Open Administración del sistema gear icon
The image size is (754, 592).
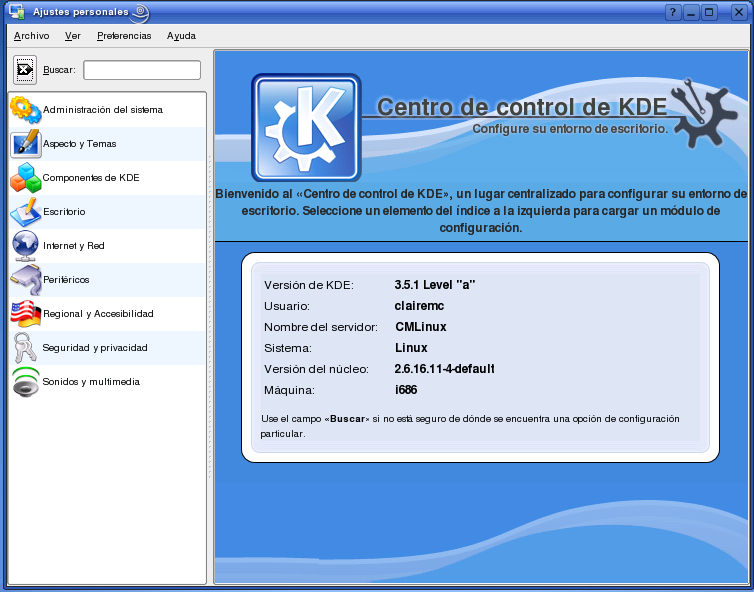pos(25,110)
